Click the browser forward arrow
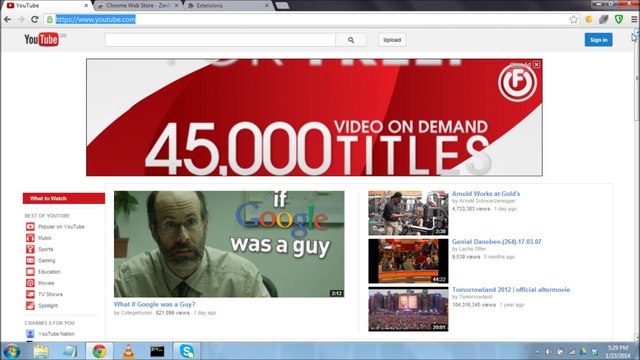The height and width of the screenshot is (360, 640). (21, 19)
